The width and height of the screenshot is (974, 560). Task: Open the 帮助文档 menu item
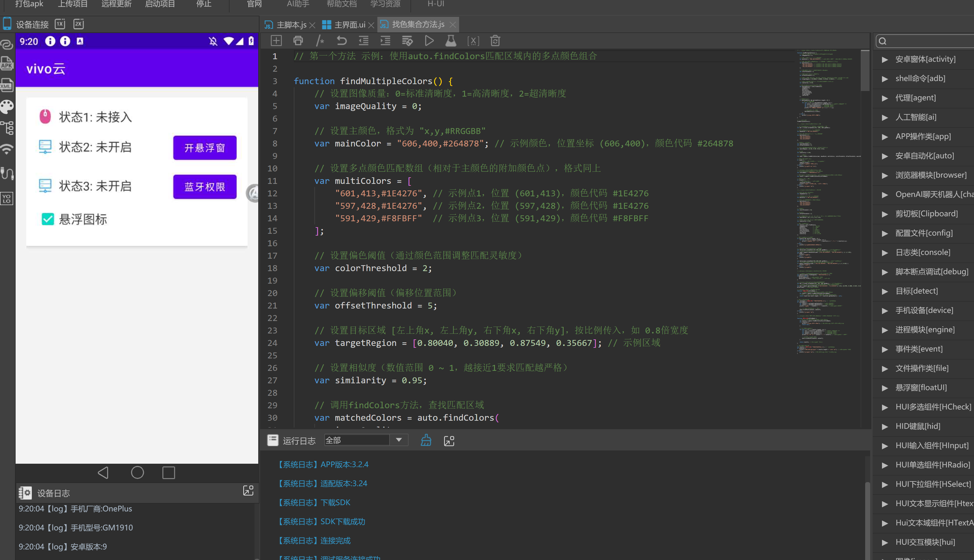[x=342, y=4]
